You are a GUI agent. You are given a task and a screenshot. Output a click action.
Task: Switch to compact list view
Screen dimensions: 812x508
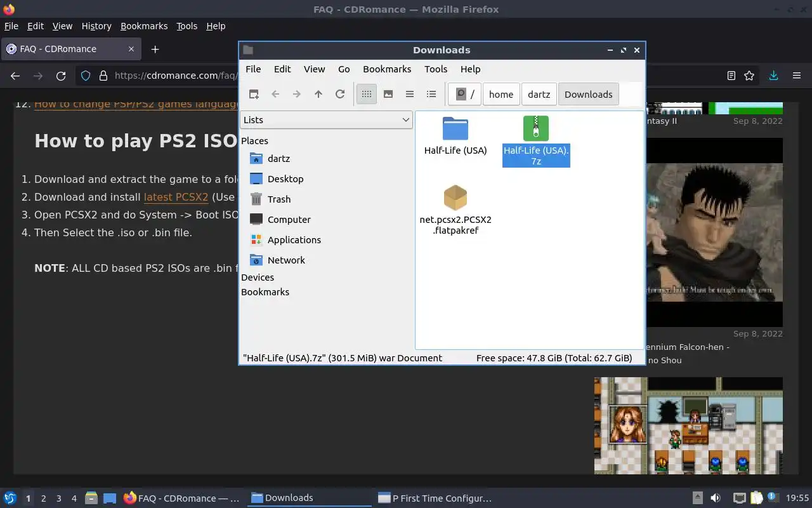click(x=410, y=94)
